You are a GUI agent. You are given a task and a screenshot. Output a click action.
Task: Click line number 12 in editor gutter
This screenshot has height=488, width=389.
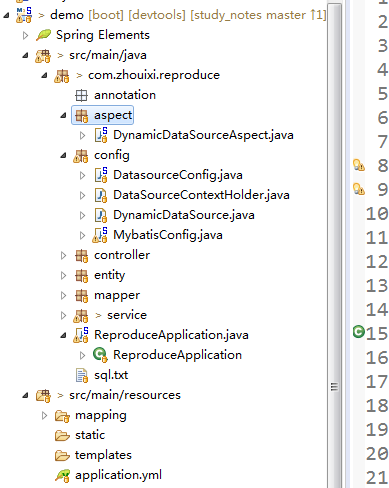[x=377, y=262]
